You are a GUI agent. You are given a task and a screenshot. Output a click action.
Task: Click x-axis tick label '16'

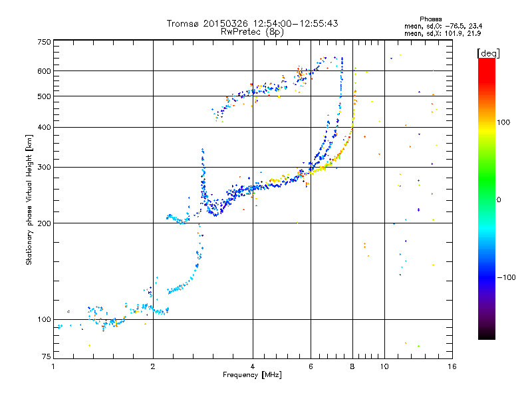(452, 366)
